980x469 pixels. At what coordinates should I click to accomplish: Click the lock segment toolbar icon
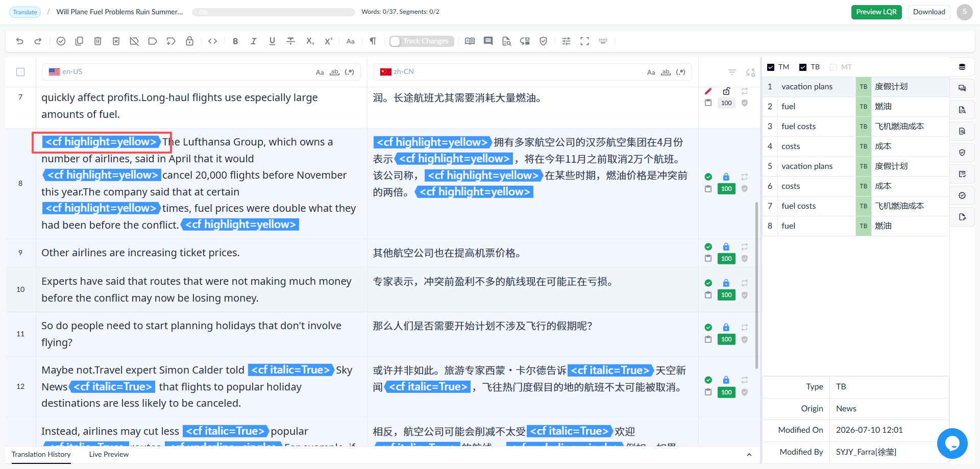(189, 41)
